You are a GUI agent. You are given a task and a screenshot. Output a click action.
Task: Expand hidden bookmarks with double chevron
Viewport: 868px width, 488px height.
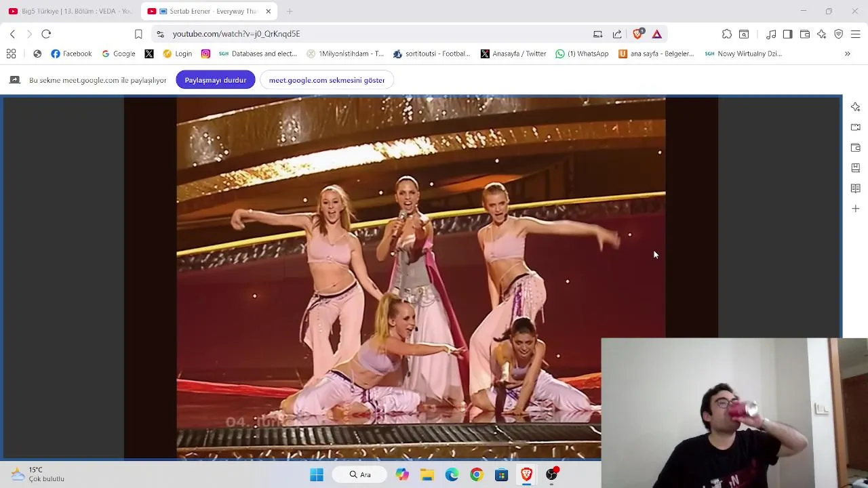847,54
